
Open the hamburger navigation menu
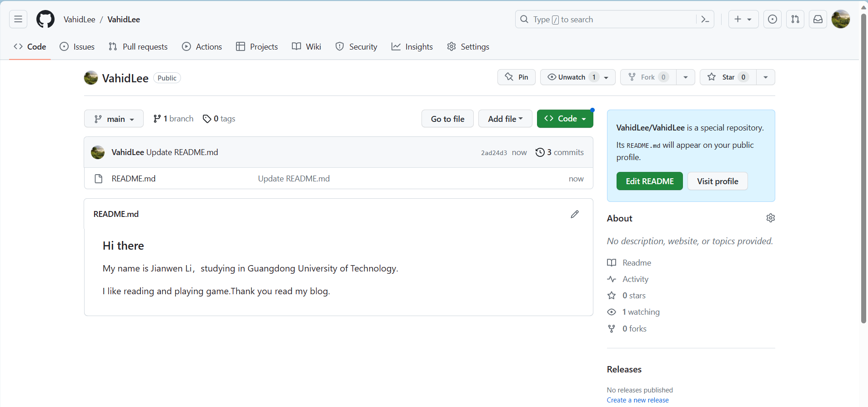point(18,19)
